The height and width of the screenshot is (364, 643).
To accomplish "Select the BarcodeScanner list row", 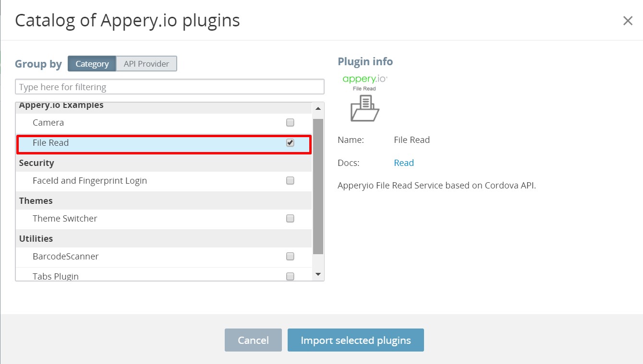I will click(x=164, y=257).
